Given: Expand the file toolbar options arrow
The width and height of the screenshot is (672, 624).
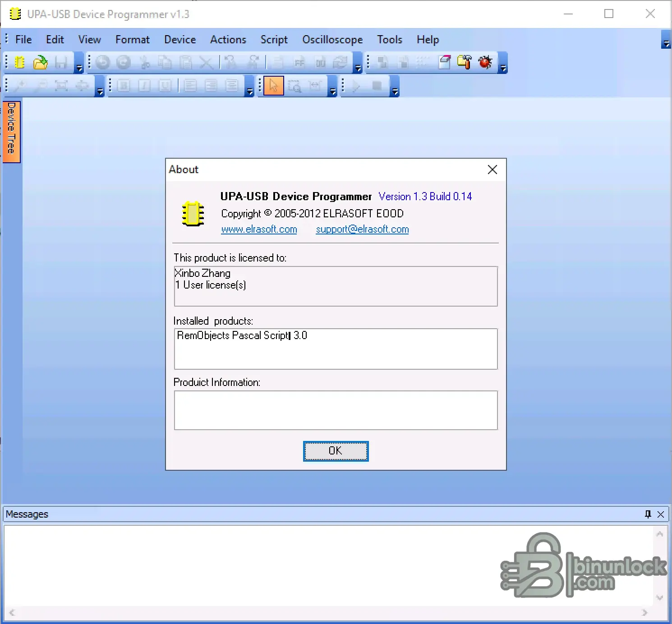Looking at the screenshot, I should (x=79, y=68).
